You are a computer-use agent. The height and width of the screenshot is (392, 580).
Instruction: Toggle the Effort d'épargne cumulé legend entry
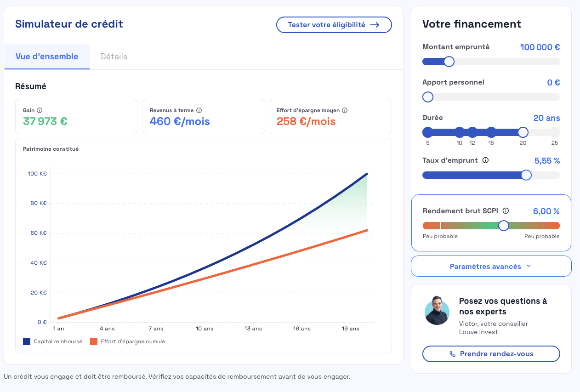pos(128,341)
